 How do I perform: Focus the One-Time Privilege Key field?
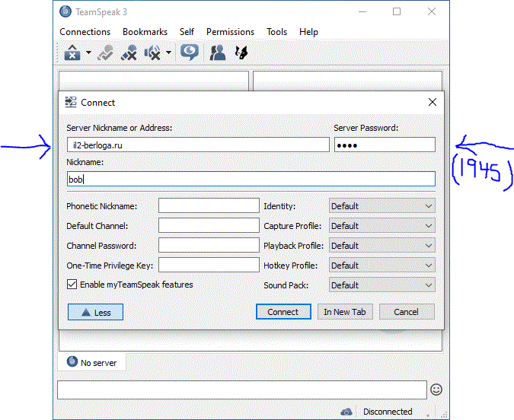209,265
